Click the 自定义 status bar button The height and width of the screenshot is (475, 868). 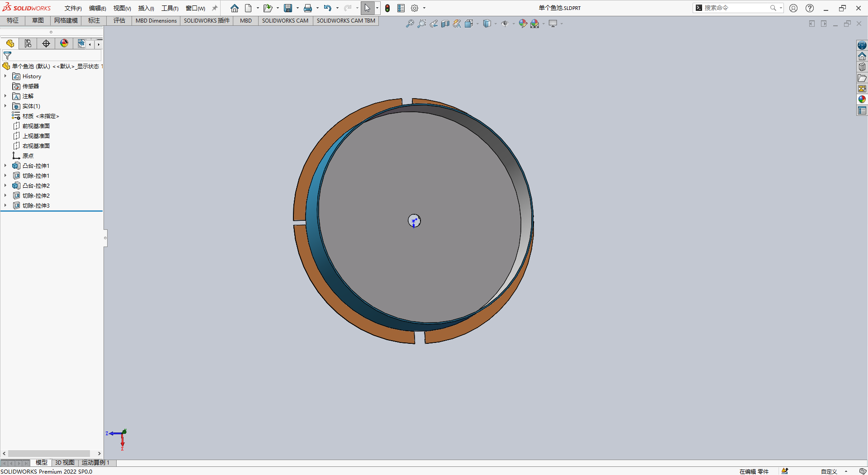(x=829, y=471)
